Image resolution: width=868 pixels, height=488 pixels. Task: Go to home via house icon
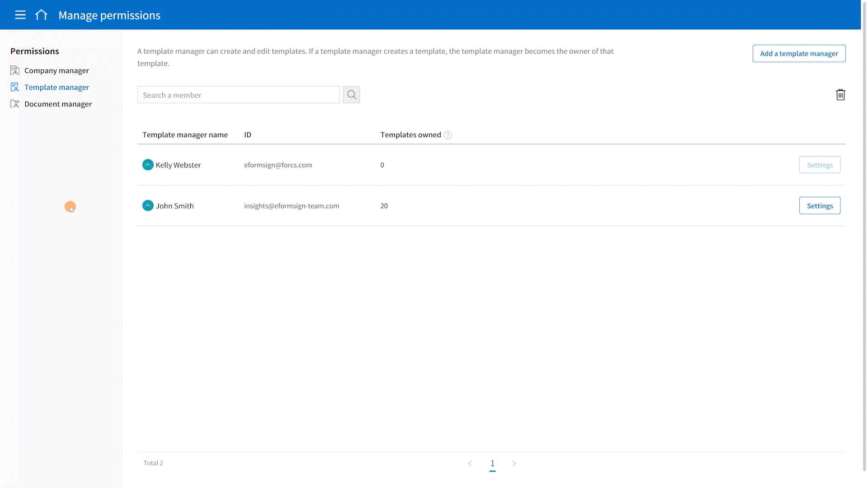(41, 15)
